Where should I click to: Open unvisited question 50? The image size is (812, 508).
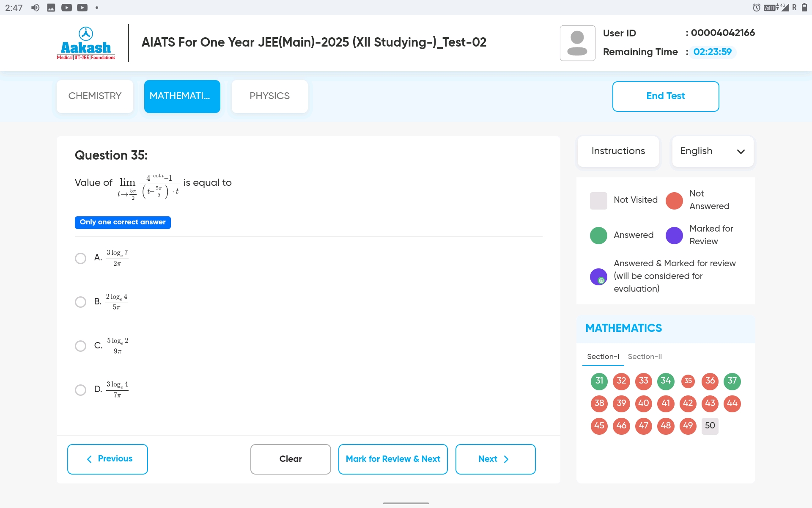[x=710, y=426]
